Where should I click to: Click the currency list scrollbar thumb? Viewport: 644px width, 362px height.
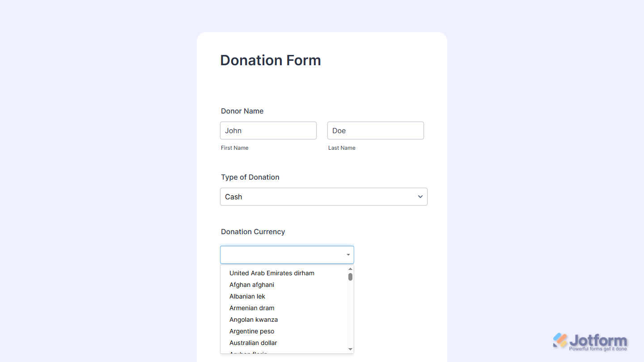[350, 277]
